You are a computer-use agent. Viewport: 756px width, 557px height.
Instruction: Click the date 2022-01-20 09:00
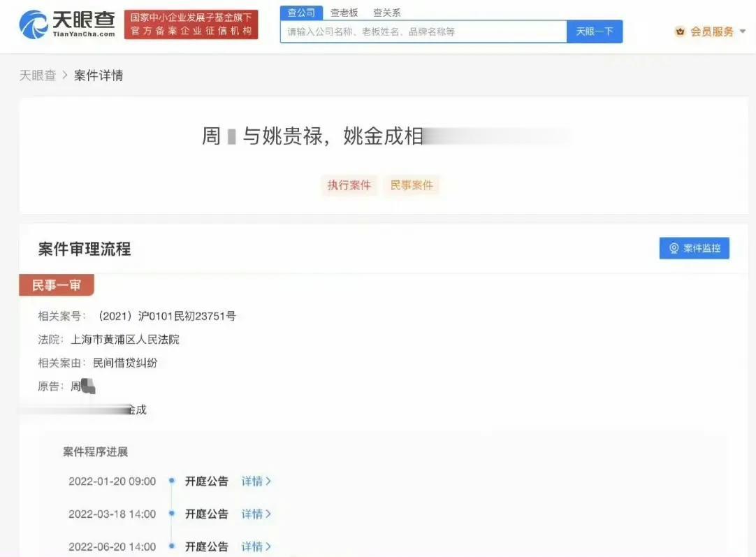(x=112, y=482)
